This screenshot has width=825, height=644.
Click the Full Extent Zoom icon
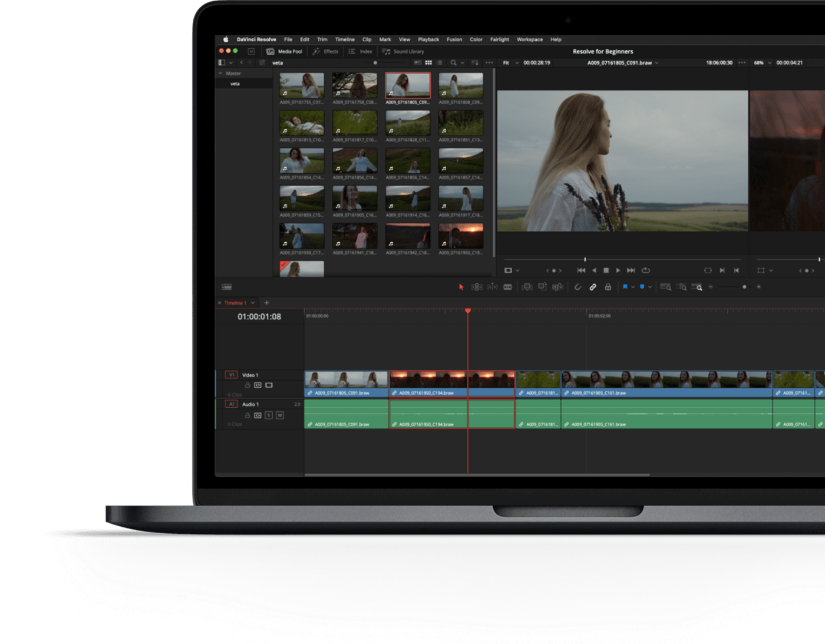click(665, 287)
